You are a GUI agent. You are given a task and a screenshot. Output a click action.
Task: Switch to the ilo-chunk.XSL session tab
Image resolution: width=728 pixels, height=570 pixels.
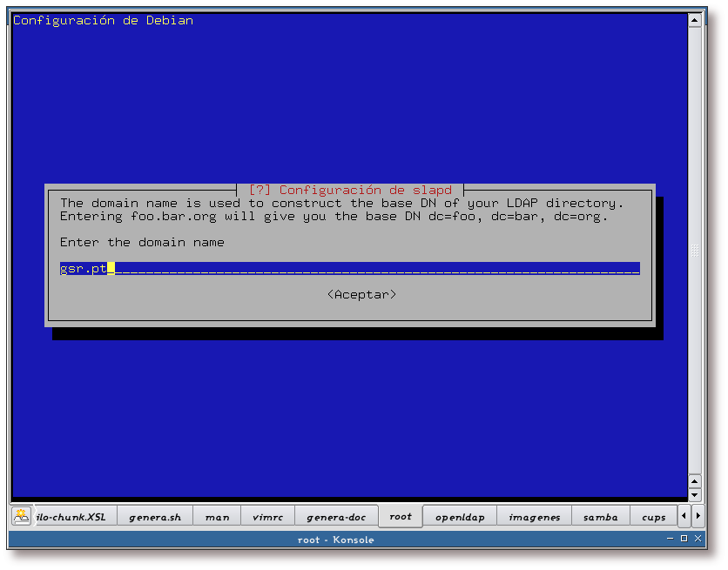tap(71, 517)
